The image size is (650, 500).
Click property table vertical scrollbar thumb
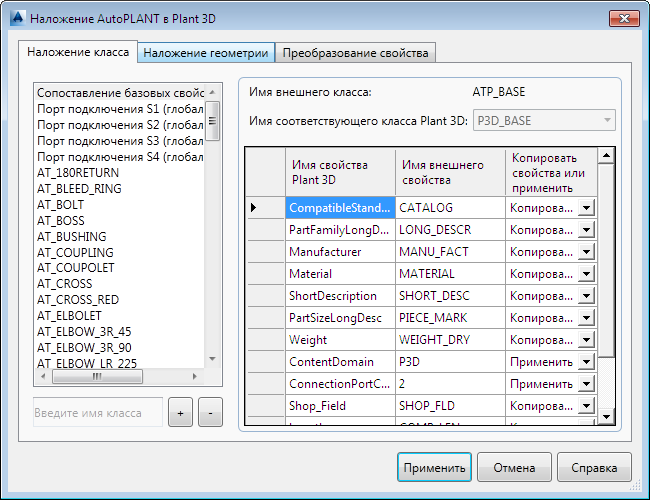[606, 260]
